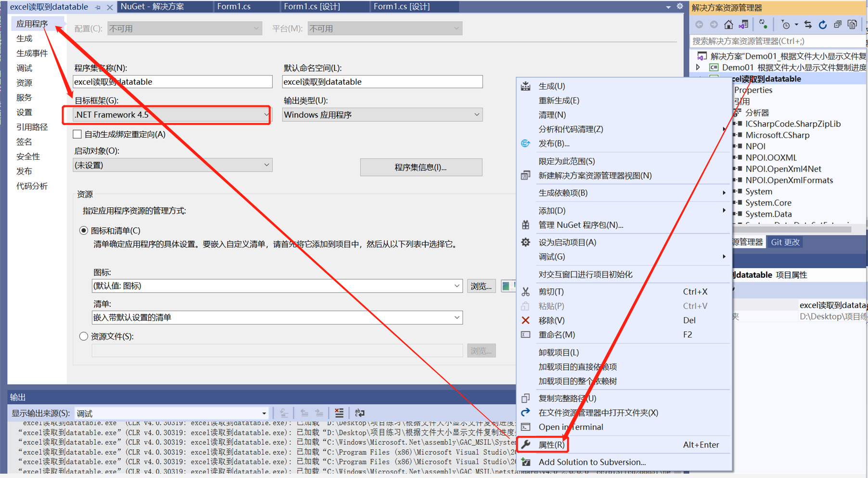Switch to NuGet - 解决方案 tab
This screenshot has width=868, height=478.
[152, 6]
